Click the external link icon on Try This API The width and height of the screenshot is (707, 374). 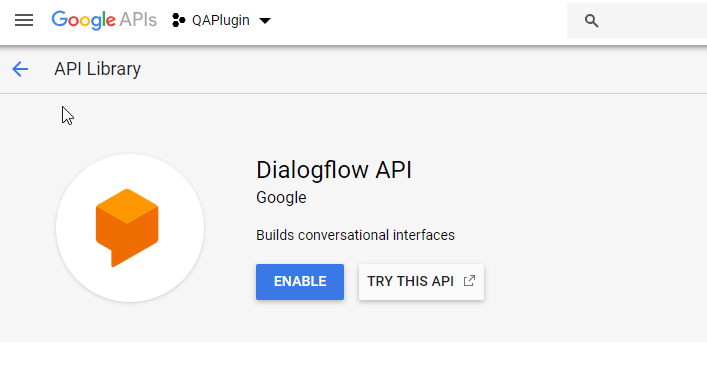[469, 281]
